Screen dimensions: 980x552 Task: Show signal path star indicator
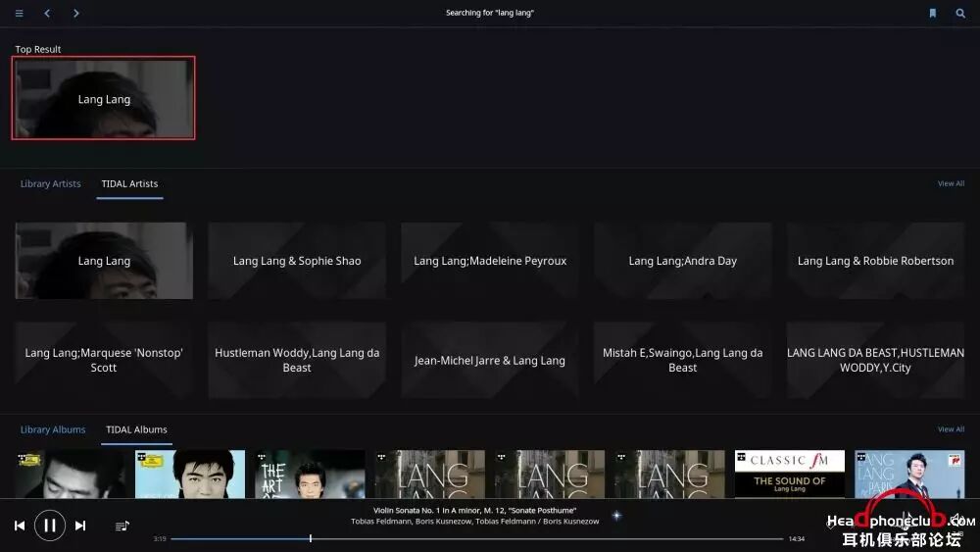pos(616,516)
